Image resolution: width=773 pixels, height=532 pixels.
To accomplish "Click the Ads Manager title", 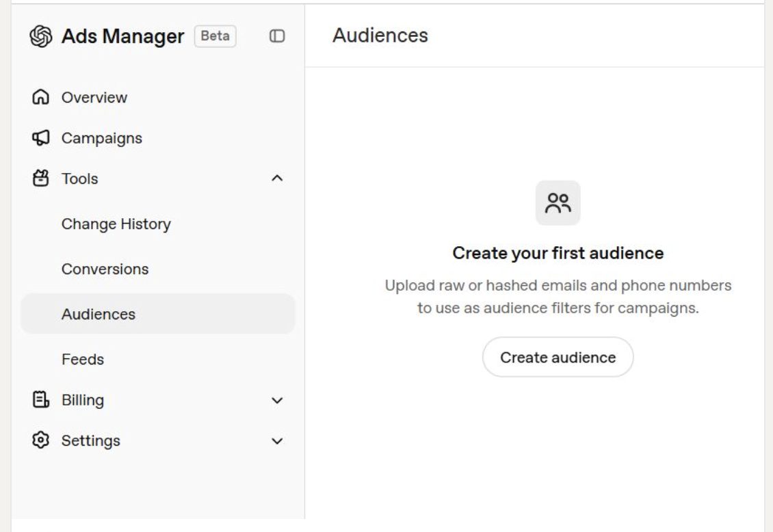I will point(122,36).
